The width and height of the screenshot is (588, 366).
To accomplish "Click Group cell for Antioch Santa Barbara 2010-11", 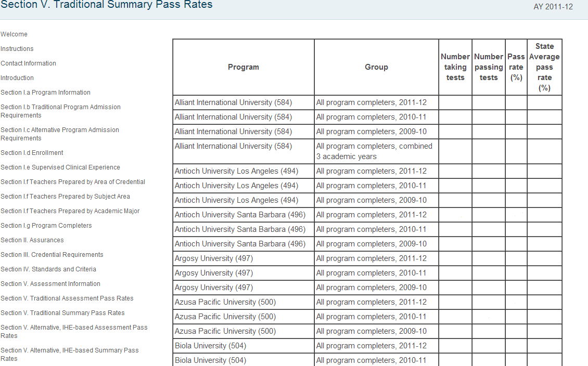I will pyautogui.click(x=377, y=230).
